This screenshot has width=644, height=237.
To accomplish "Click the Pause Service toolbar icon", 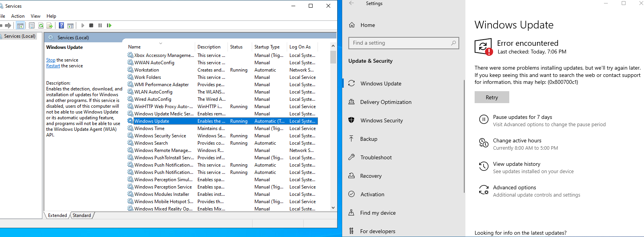I will click(100, 25).
